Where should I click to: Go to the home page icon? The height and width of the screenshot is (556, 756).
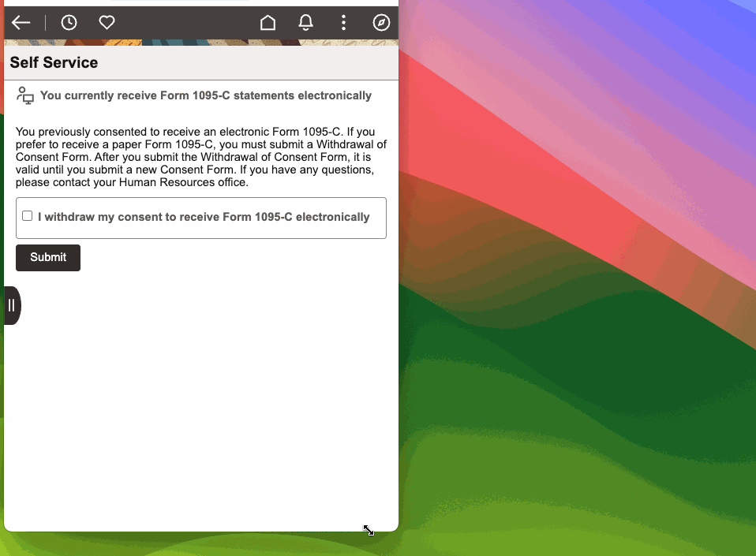pyautogui.click(x=268, y=23)
